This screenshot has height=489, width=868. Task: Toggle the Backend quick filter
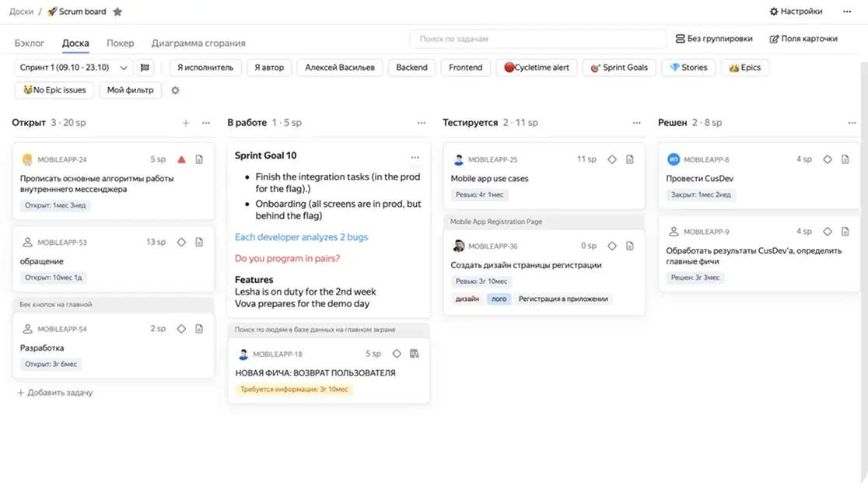tap(411, 68)
